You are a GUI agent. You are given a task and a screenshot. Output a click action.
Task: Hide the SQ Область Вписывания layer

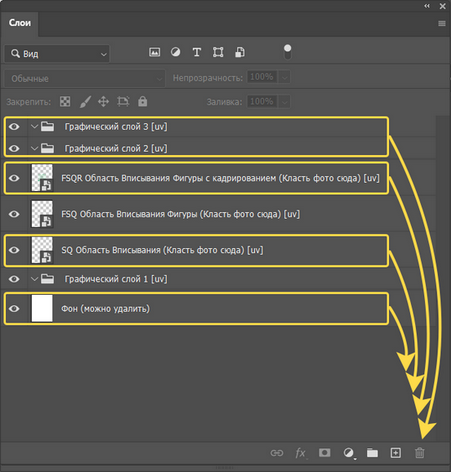pos(14,250)
